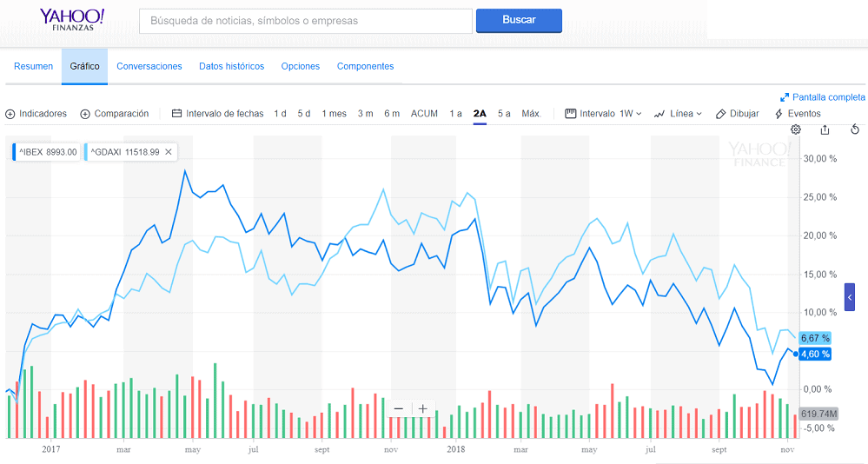Open the Línea chart type dropdown

tap(678, 114)
